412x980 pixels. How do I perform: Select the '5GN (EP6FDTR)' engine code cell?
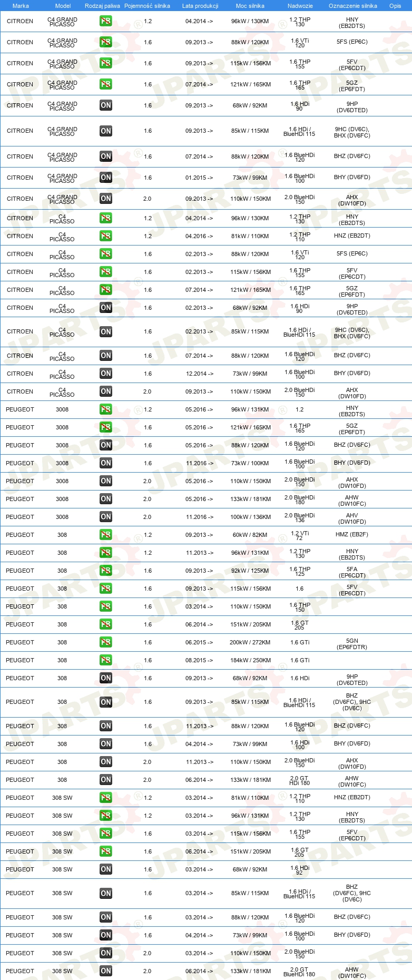point(352,644)
